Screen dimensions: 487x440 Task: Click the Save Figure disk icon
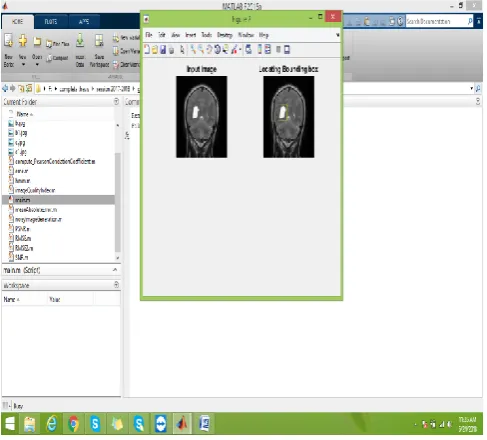click(x=163, y=50)
